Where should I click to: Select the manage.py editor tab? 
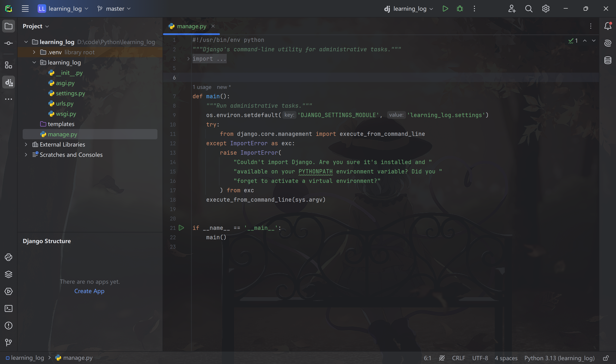click(x=191, y=26)
